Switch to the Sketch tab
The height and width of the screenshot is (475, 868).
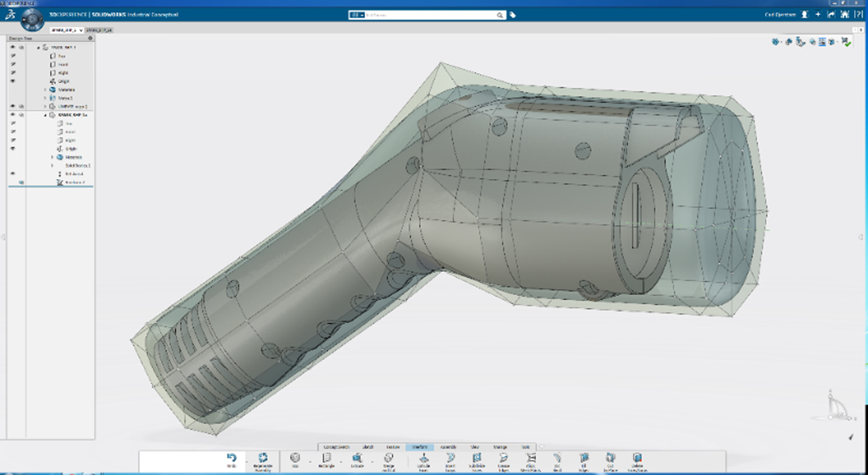point(368,447)
